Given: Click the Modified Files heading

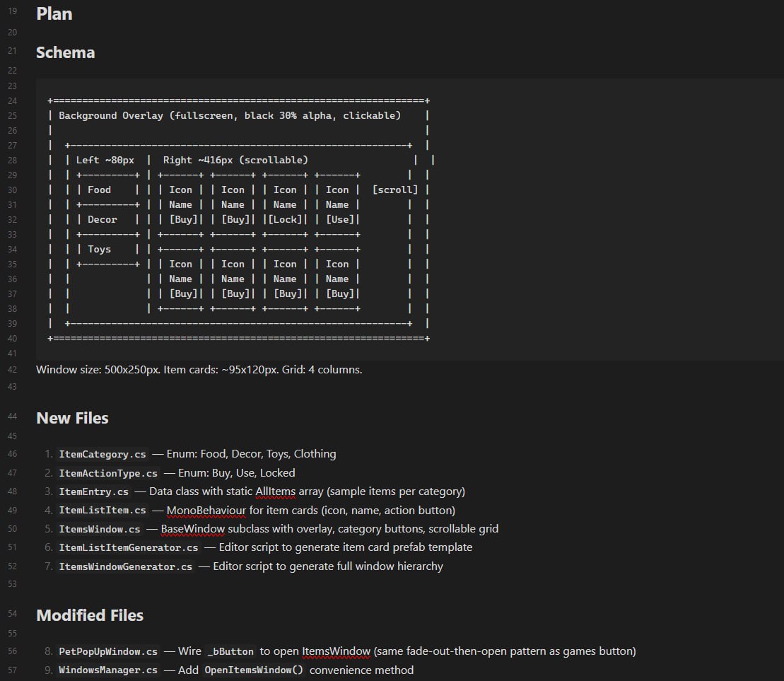Looking at the screenshot, I should (x=90, y=615).
